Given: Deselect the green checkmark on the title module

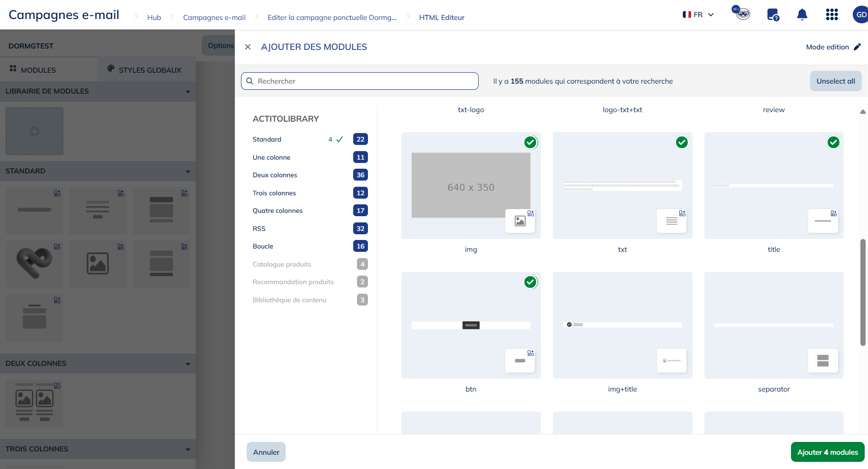Looking at the screenshot, I should click(x=833, y=142).
